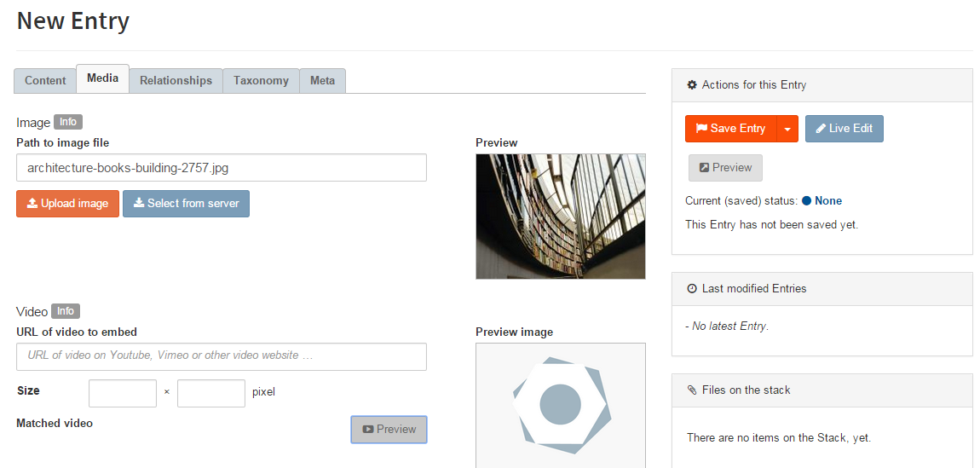Click the video height size field

[211, 393]
